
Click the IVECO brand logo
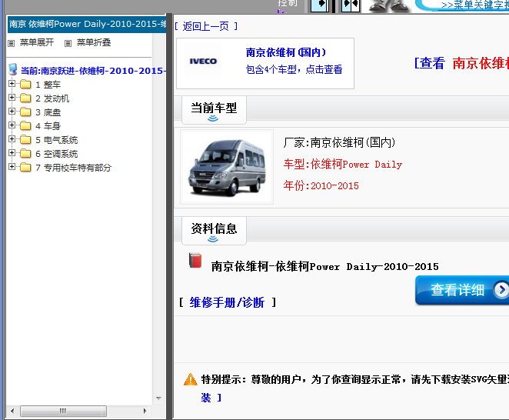coord(203,61)
